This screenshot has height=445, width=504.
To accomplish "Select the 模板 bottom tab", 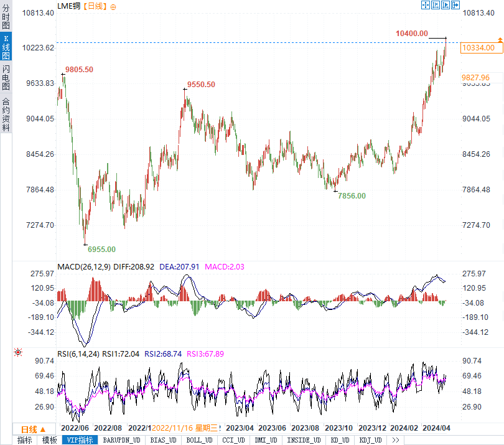I will point(50,440).
